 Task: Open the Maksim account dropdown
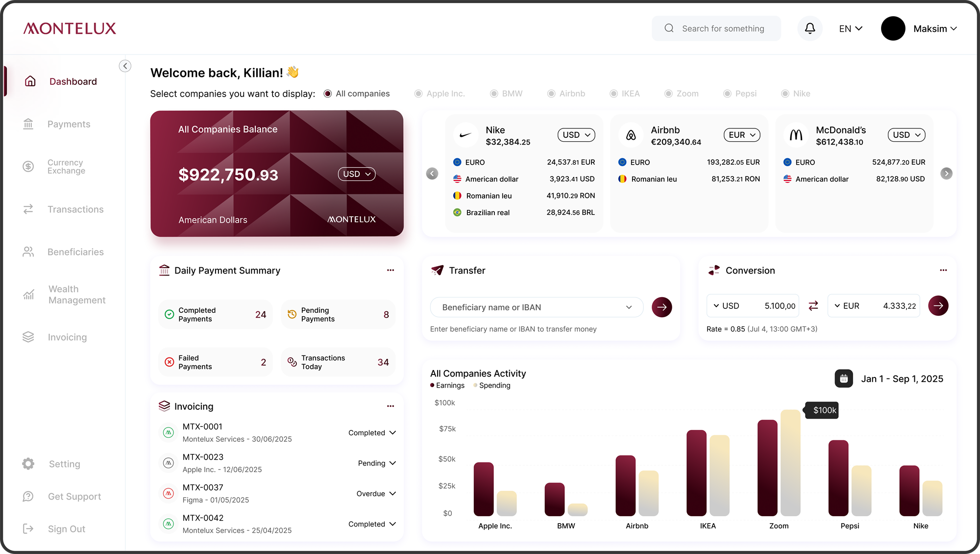(x=935, y=28)
